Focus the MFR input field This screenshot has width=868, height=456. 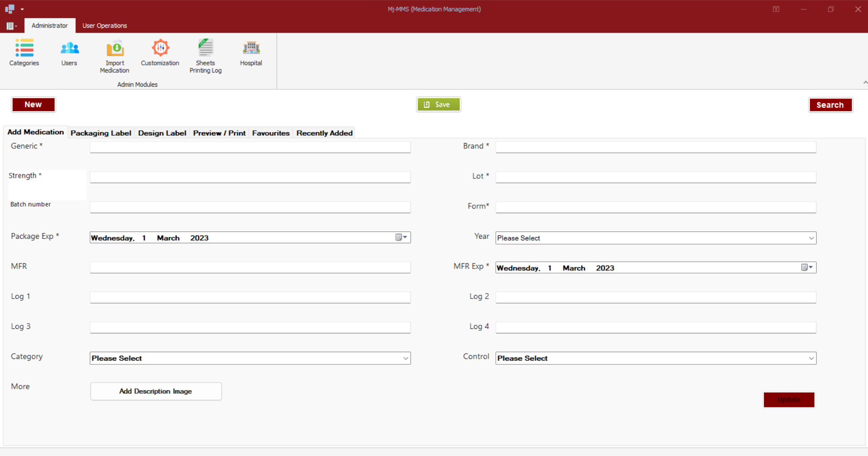pos(250,267)
